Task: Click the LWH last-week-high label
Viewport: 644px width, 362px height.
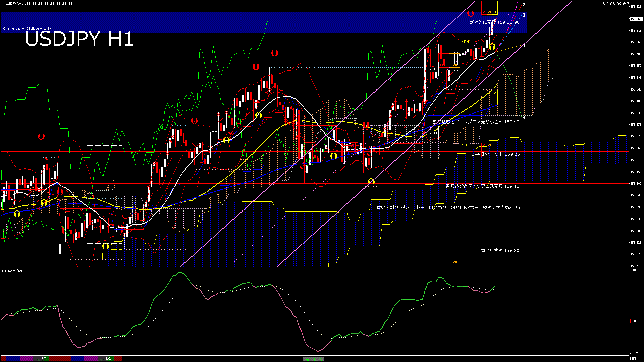Action: (454, 65)
